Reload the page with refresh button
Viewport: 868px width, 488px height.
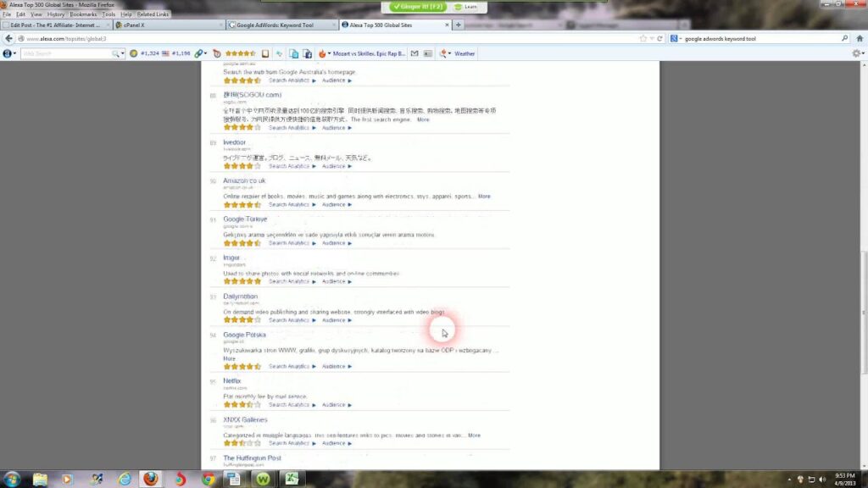click(x=659, y=39)
